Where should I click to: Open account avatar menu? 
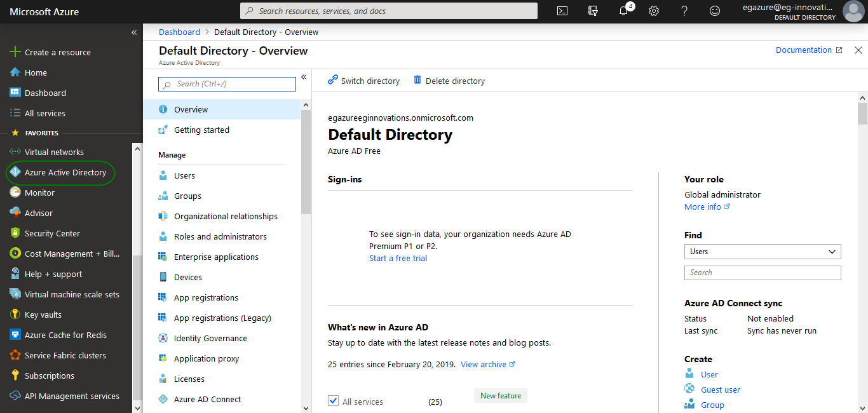pos(853,11)
